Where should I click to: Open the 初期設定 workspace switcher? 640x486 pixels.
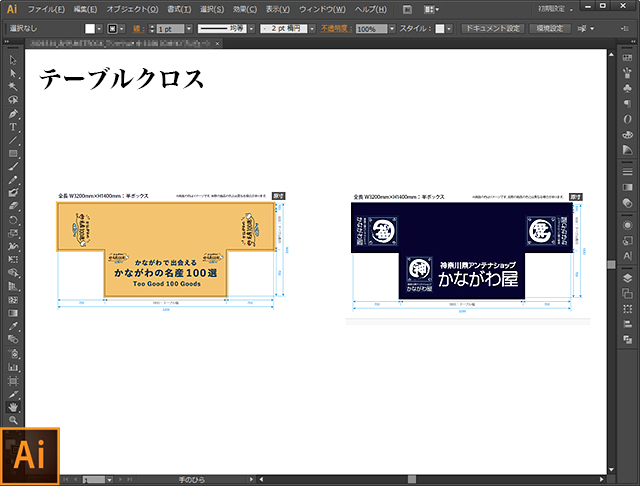(555, 9)
